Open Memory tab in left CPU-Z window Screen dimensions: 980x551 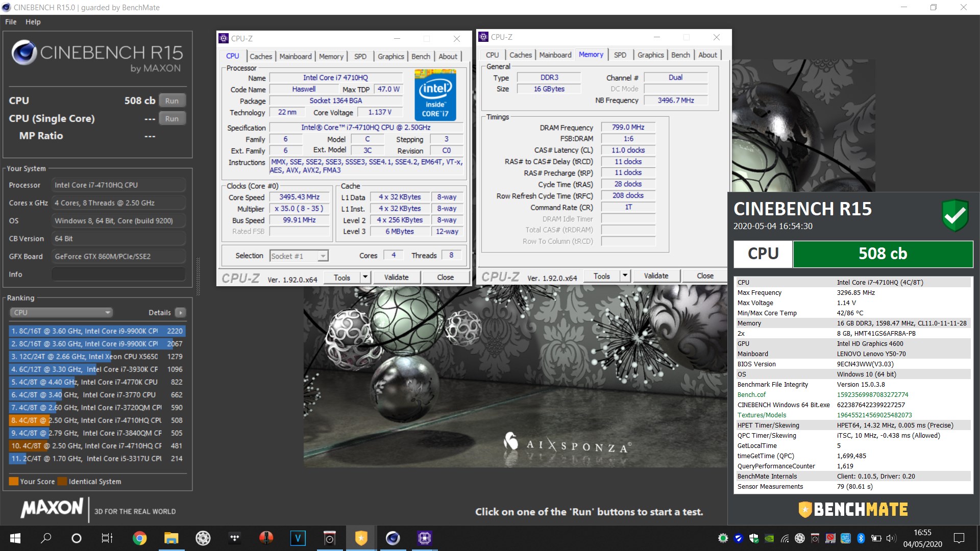[331, 56]
